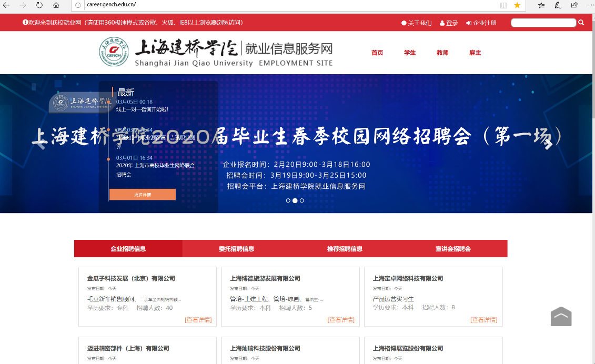The image size is (595, 364).
Task: Open the reading view book icon
Action: point(503,5)
